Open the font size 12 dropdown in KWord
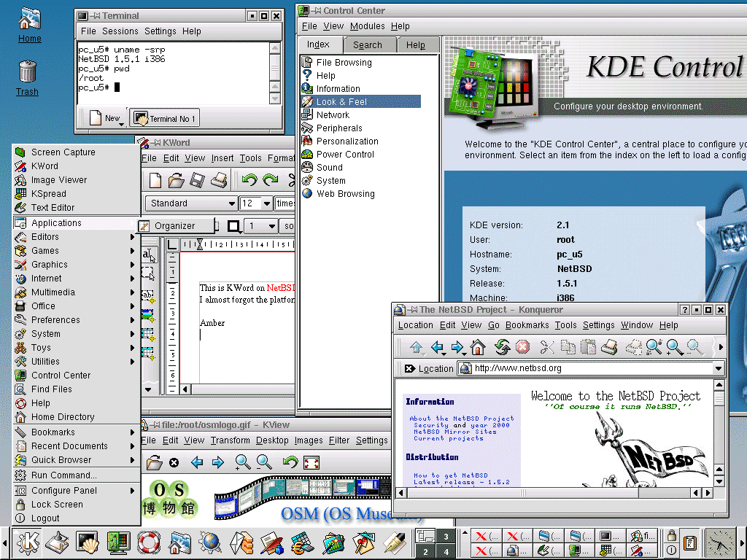Viewport: 747px width, 560px height. 256,203
